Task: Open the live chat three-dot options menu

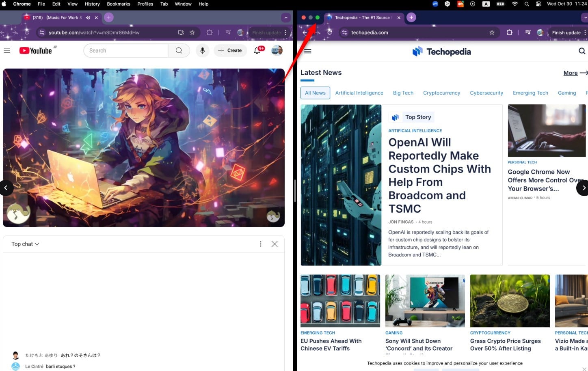Action: (261, 244)
